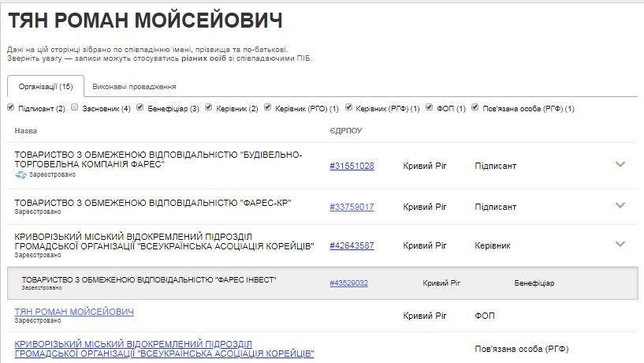Uncheck the Підписант (2) filter checkbox
Screen dimensions: 644x363
[11, 107]
